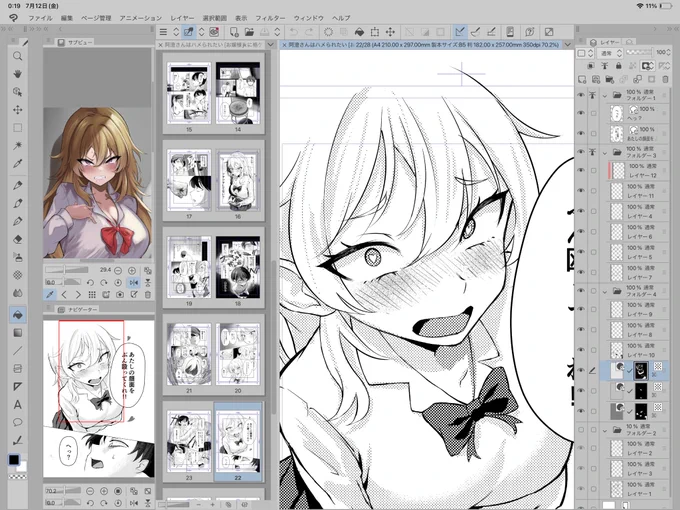Toggle visibility of レイヤー 11
This screenshot has height=510, width=680.
[581, 191]
